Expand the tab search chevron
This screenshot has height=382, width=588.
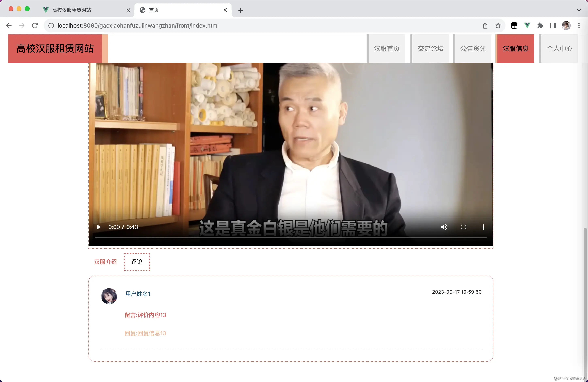click(x=579, y=10)
